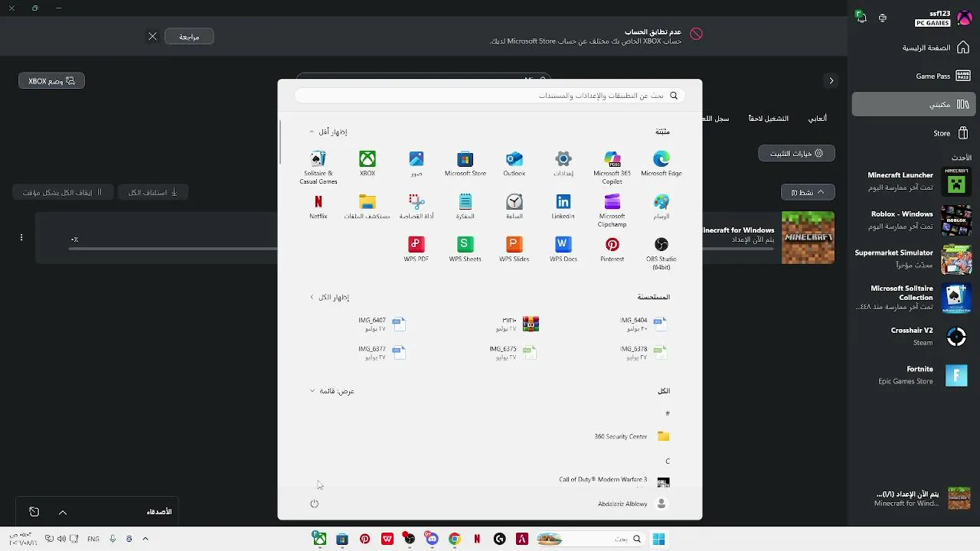
Task: Launch WPS Slides
Action: [x=514, y=249]
